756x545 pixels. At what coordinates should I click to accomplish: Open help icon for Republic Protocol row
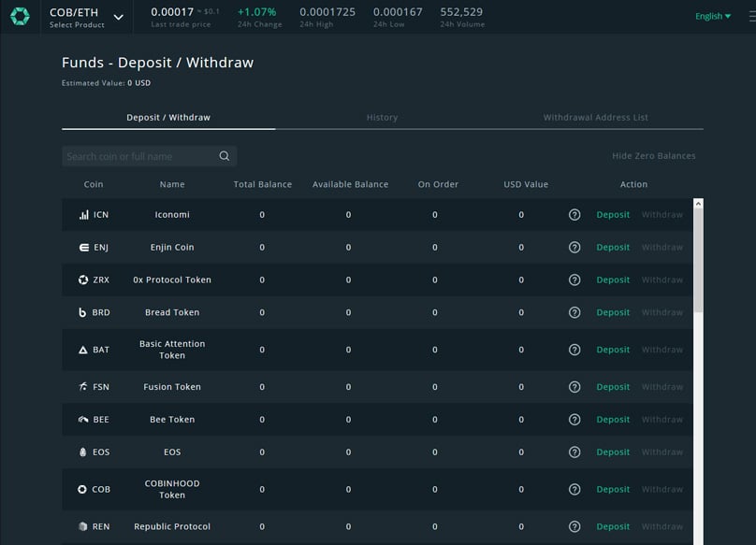tap(574, 526)
